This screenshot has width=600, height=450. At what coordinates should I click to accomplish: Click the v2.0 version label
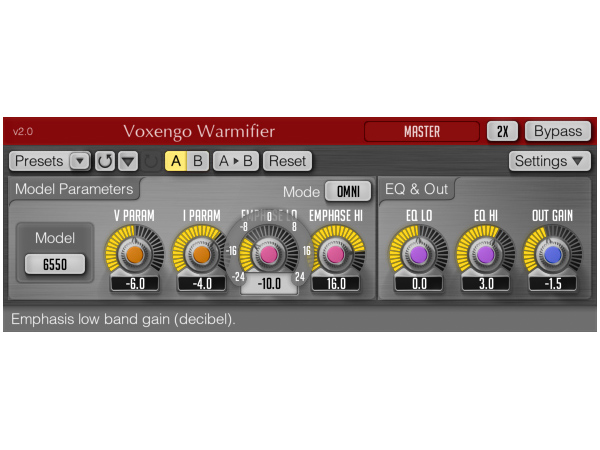(23, 132)
